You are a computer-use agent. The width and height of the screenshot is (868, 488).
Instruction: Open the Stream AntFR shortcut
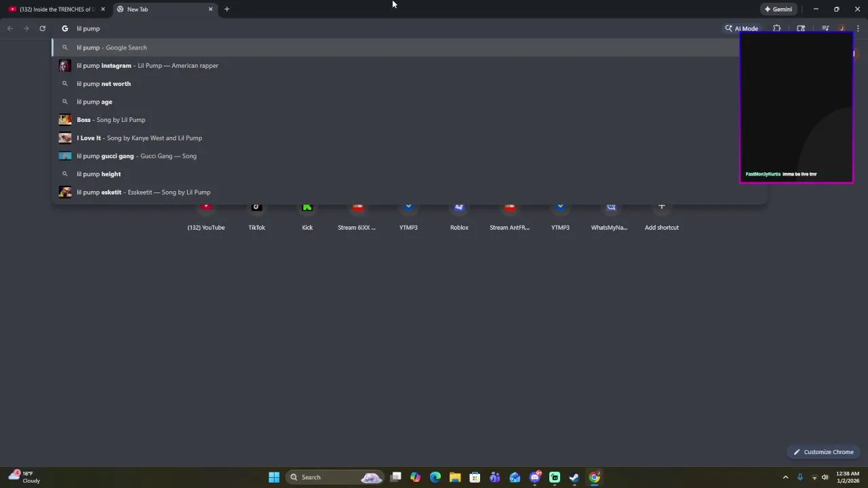[x=510, y=217]
